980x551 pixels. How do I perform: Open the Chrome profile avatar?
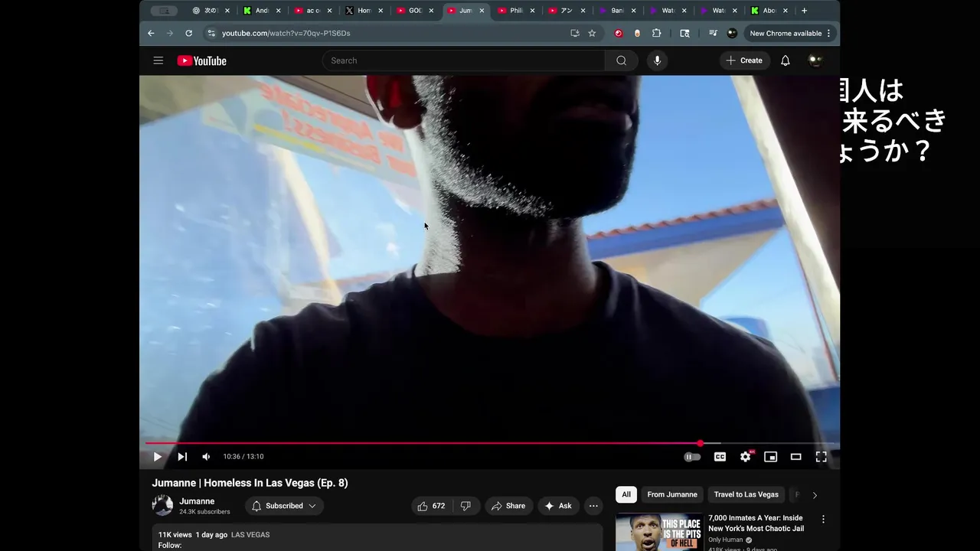click(732, 33)
